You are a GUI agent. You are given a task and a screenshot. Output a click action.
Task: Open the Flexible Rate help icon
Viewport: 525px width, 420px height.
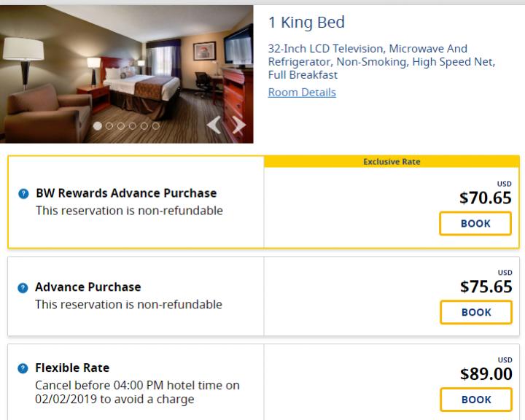pos(23,369)
